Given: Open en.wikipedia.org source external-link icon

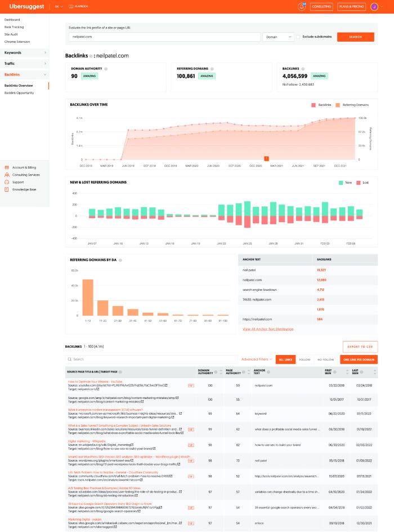Looking at the screenshot, I should [x=132, y=445].
